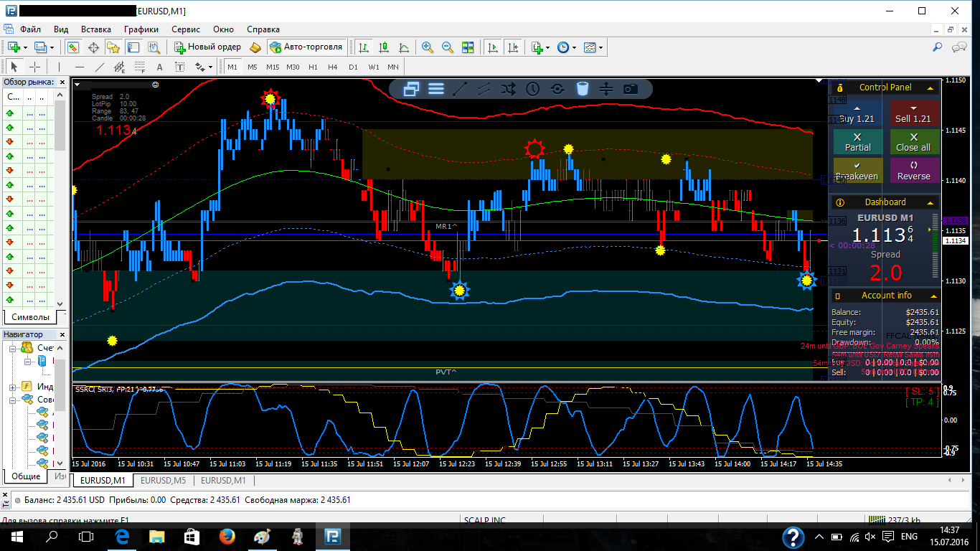Select the horizontal line drawing tool
Viewport: 980px width, 551px height.
(x=79, y=67)
